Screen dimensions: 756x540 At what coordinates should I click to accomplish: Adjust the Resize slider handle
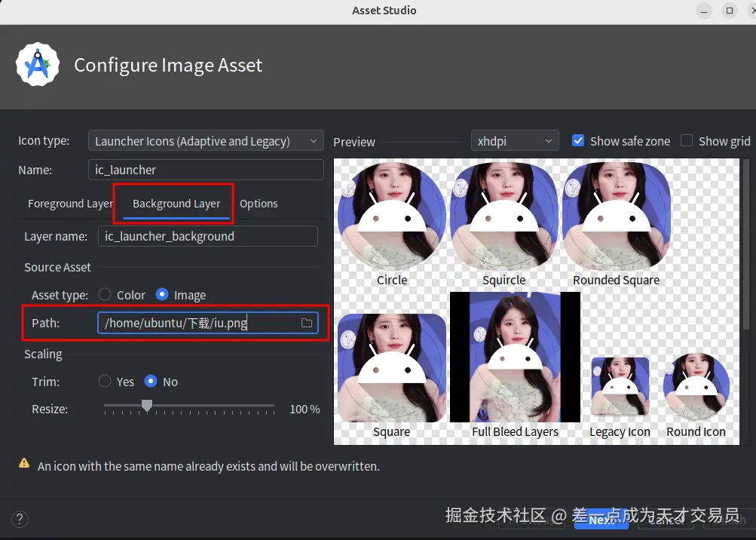147,406
